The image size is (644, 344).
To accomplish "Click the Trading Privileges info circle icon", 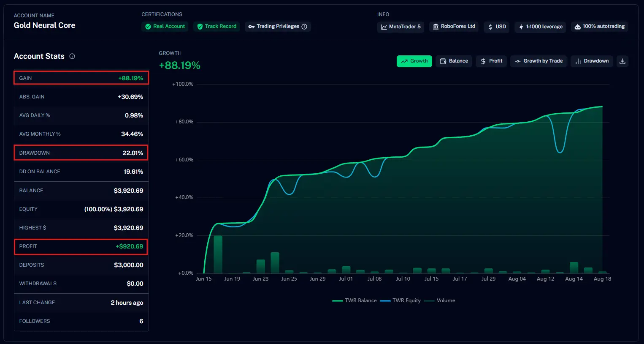I will pyautogui.click(x=304, y=27).
